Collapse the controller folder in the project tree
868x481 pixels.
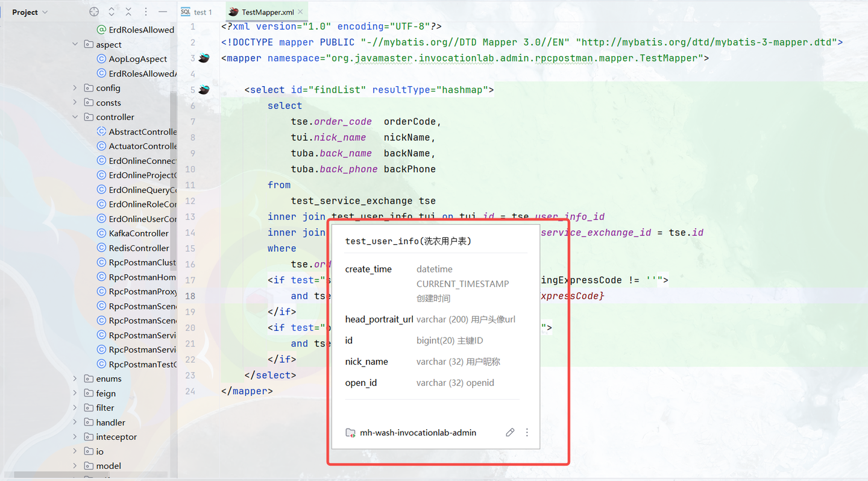point(75,117)
